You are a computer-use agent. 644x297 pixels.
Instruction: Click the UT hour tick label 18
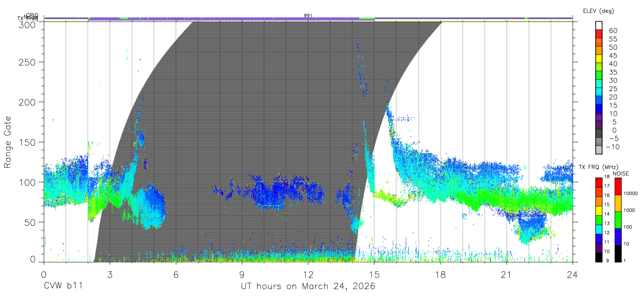click(441, 274)
